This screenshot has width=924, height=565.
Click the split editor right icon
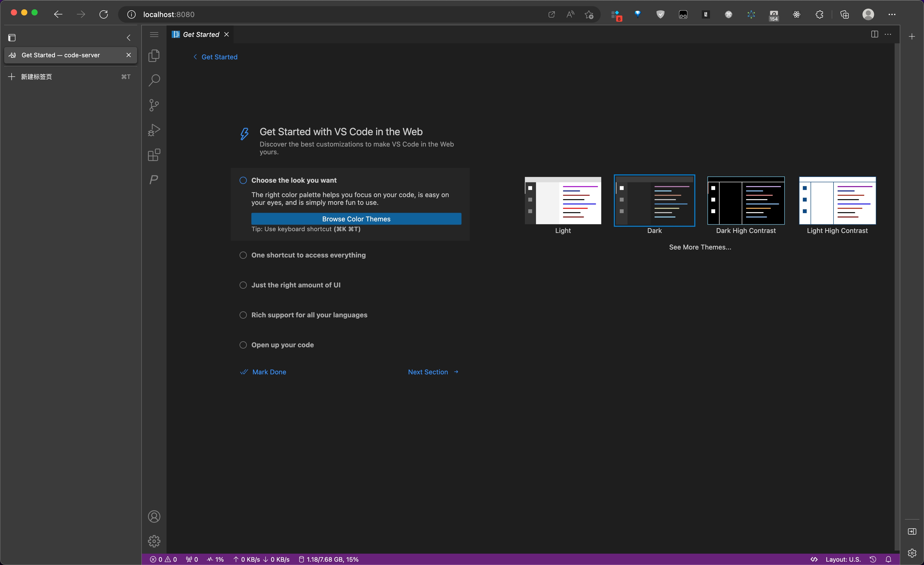pyautogui.click(x=874, y=34)
